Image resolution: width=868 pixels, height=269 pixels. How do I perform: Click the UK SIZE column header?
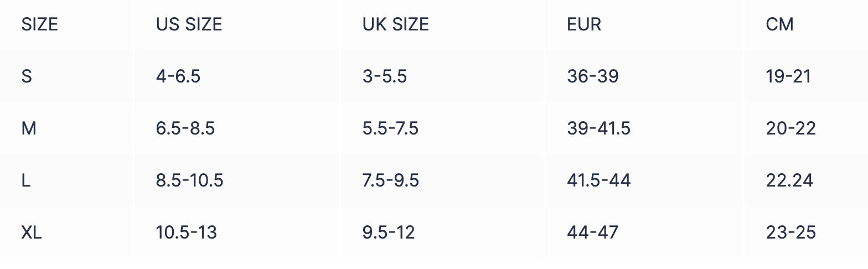395,25
